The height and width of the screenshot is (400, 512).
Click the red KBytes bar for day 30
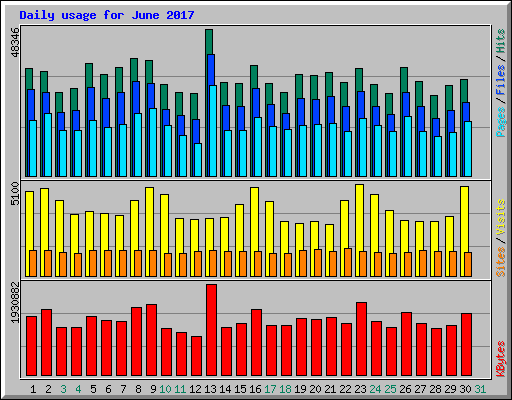466,344
